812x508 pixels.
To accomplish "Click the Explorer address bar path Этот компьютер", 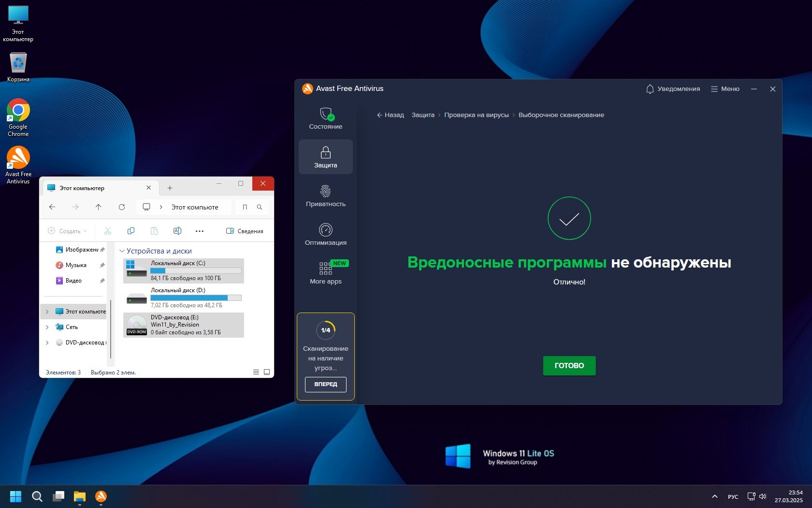I will coord(195,207).
